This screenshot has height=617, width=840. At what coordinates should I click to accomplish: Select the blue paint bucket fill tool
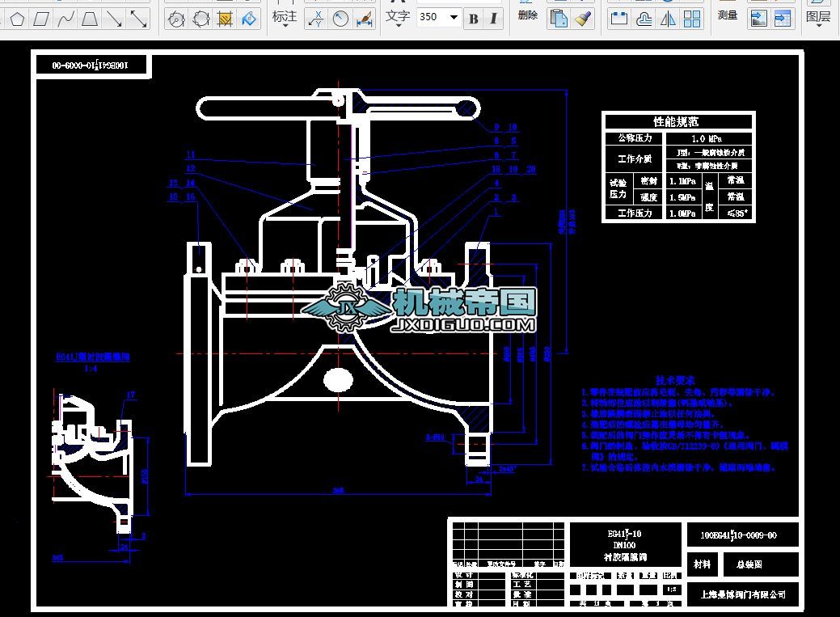(x=249, y=20)
